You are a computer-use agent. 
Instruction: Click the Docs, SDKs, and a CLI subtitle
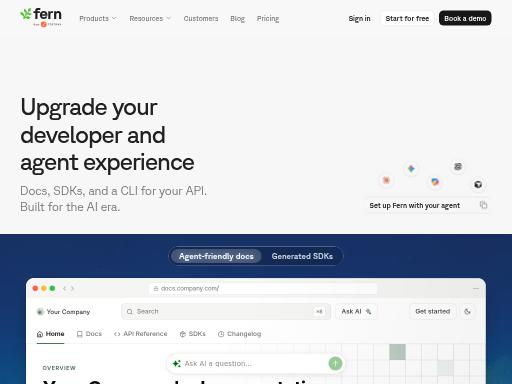(113, 199)
